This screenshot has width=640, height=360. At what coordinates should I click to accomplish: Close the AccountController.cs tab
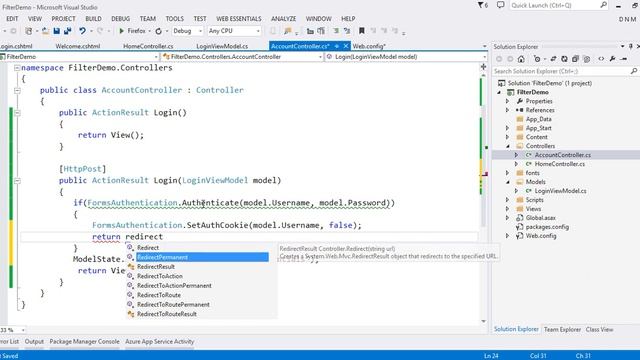point(346,46)
